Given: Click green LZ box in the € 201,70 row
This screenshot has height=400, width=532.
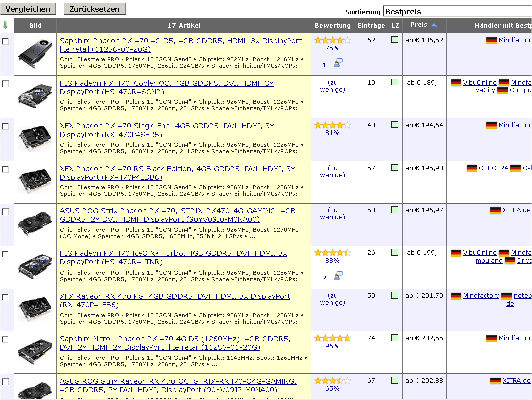Looking at the screenshot, I should pos(395,296).
